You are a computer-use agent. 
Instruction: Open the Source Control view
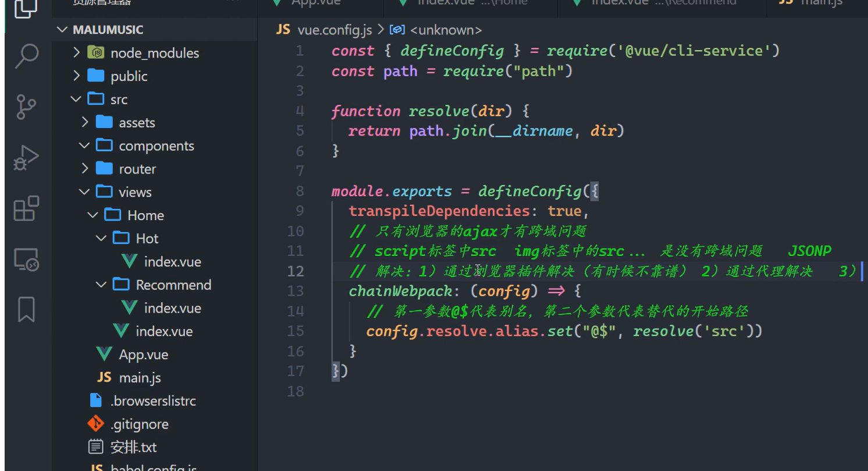pyautogui.click(x=26, y=107)
